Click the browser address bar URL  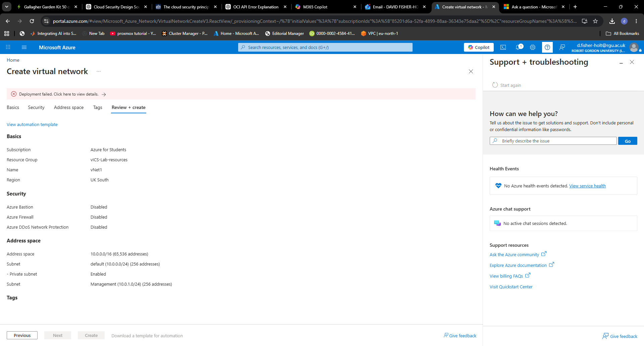(x=315, y=21)
